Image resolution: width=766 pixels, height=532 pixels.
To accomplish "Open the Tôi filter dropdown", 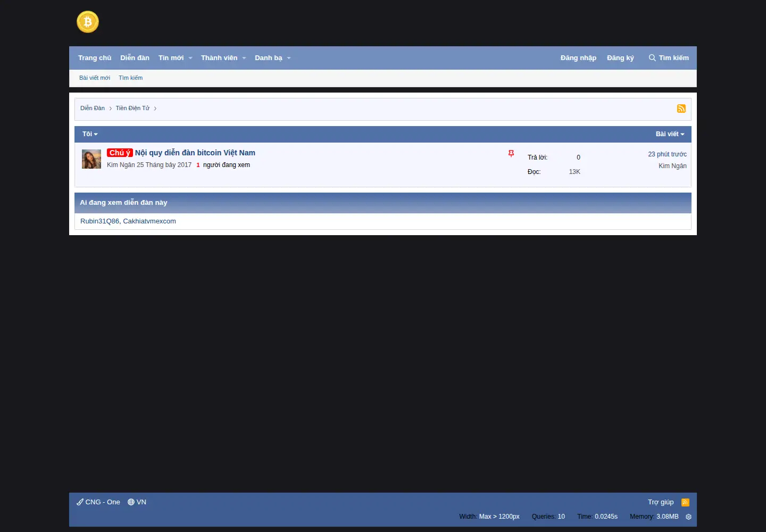I will 90,134.
